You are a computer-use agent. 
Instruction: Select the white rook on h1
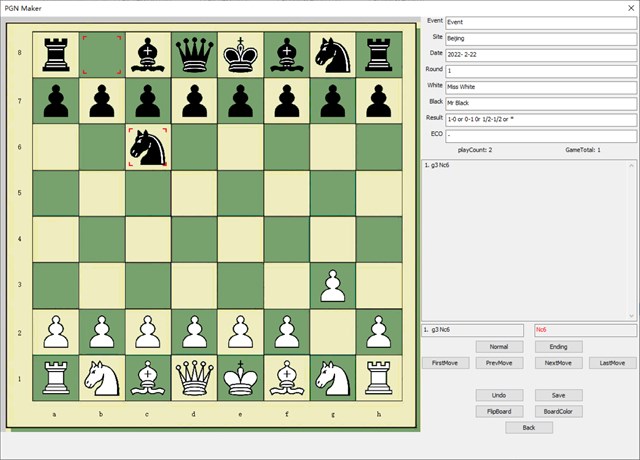pos(379,378)
